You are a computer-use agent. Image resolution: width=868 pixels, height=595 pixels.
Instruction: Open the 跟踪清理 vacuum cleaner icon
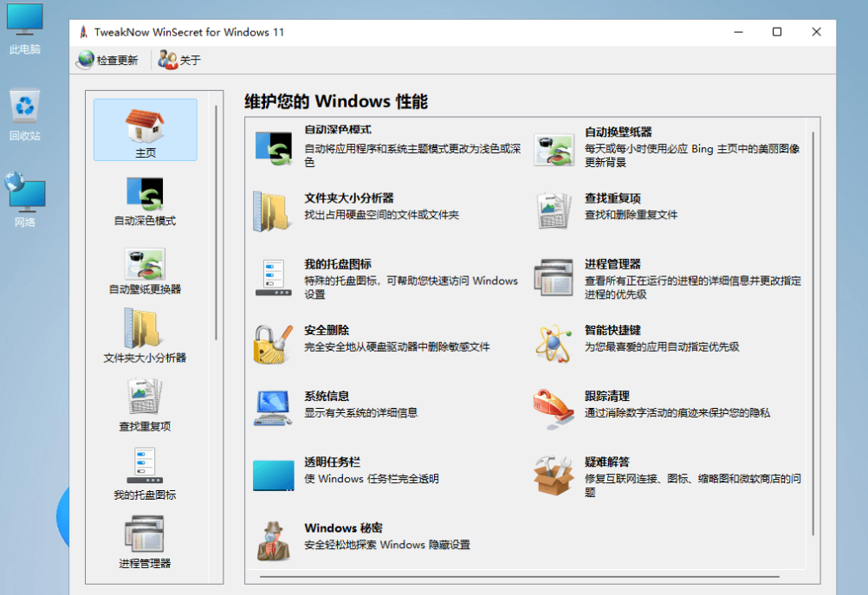554,409
